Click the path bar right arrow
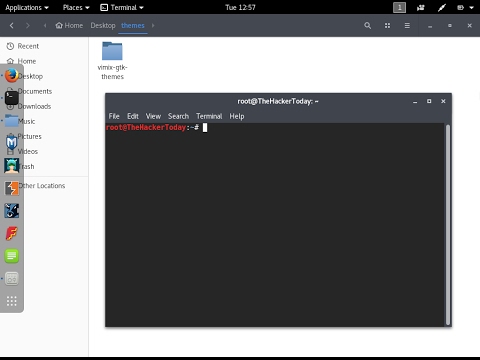480x360 pixels. (x=153, y=26)
